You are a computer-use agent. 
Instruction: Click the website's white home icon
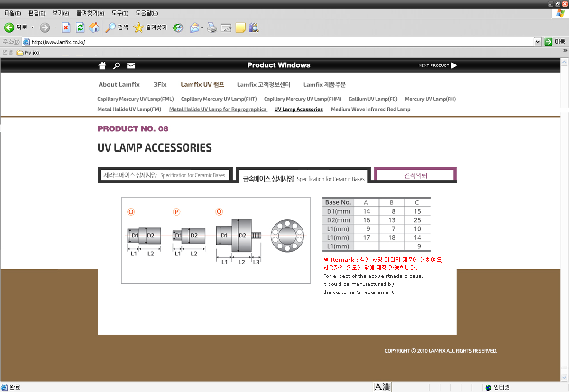[x=102, y=65]
